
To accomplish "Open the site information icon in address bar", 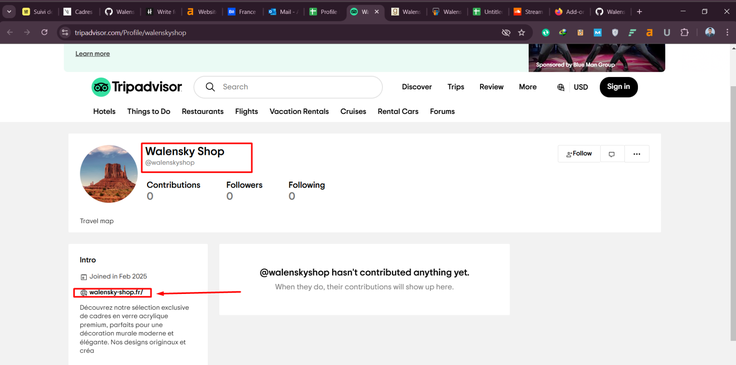I will tap(65, 32).
